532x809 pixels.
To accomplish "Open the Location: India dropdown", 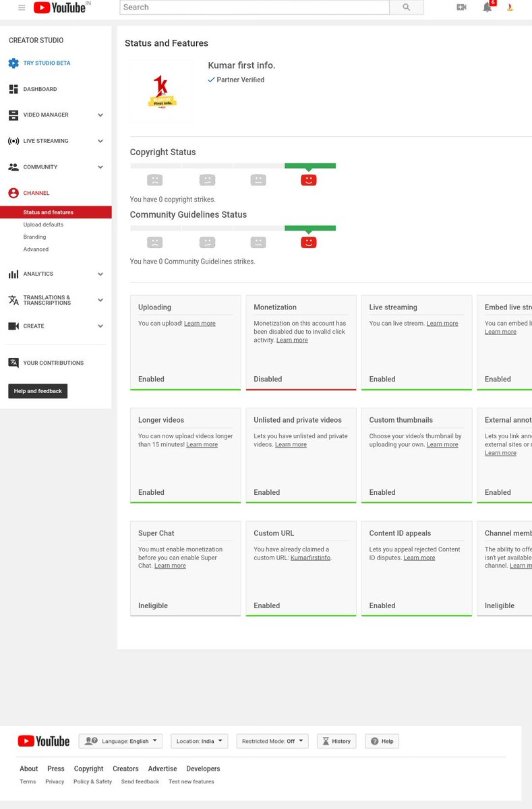I will [x=200, y=741].
